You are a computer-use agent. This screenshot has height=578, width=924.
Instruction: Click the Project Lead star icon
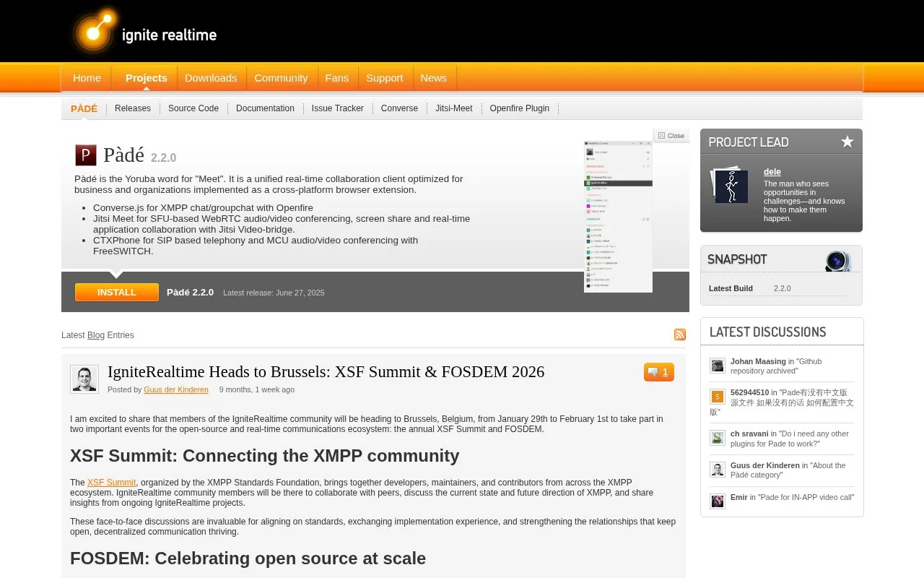click(x=847, y=142)
